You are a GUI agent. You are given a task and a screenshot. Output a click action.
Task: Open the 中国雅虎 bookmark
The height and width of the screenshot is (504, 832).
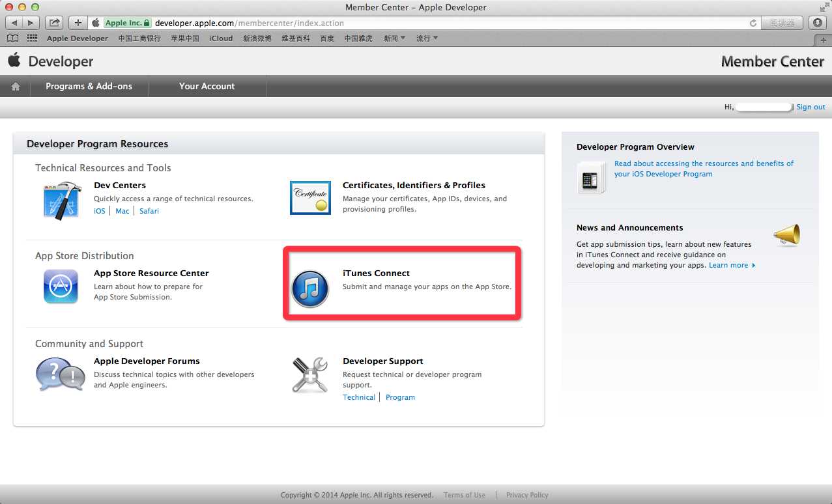(x=358, y=38)
